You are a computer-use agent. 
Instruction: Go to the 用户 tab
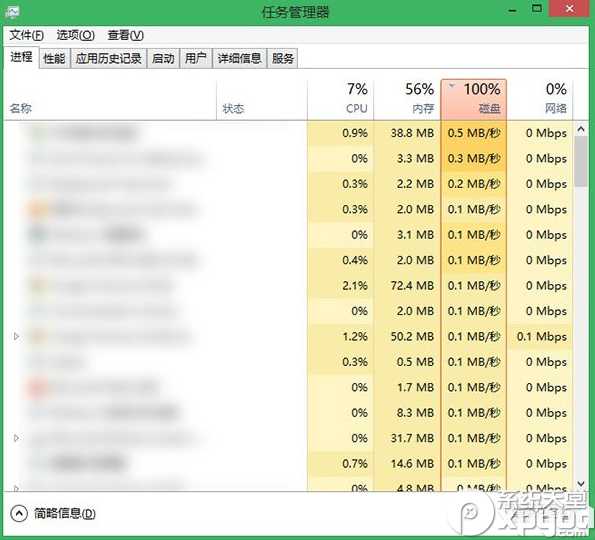(195, 58)
